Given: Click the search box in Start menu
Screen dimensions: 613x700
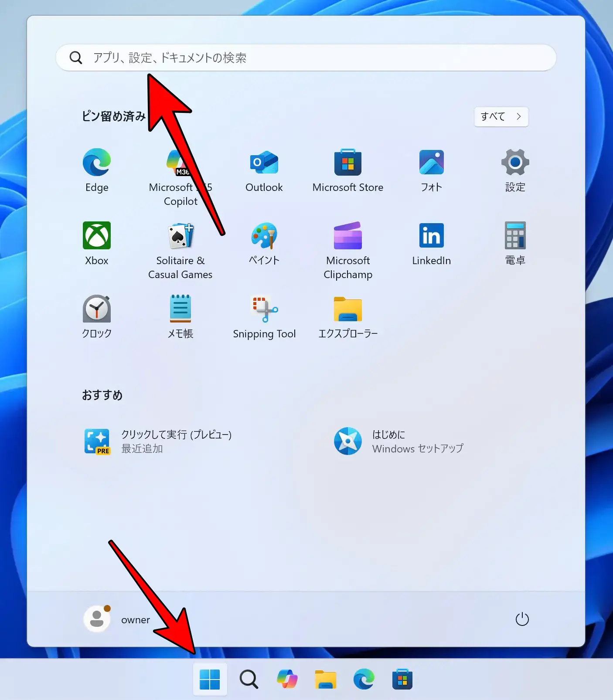Looking at the screenshot, I should 305,58.
